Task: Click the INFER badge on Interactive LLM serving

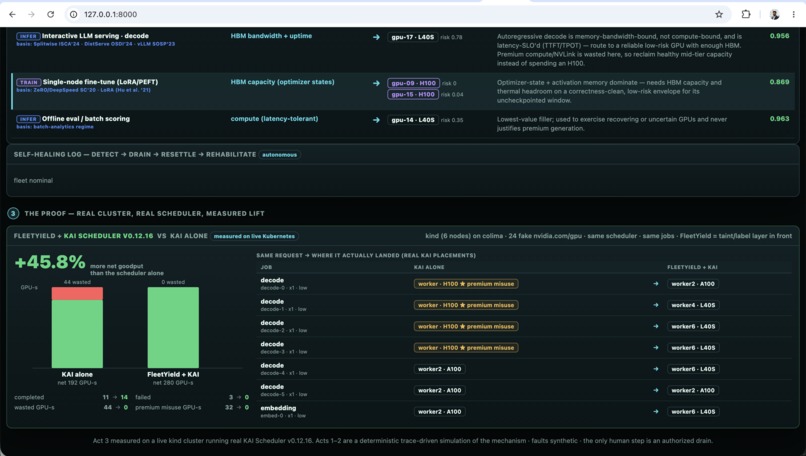Action: (28, 37)
